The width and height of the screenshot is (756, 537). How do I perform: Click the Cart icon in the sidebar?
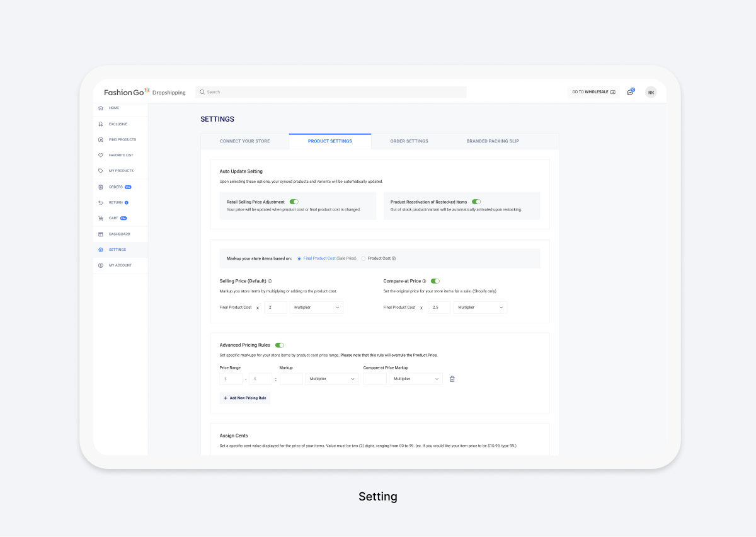(101, 218)
